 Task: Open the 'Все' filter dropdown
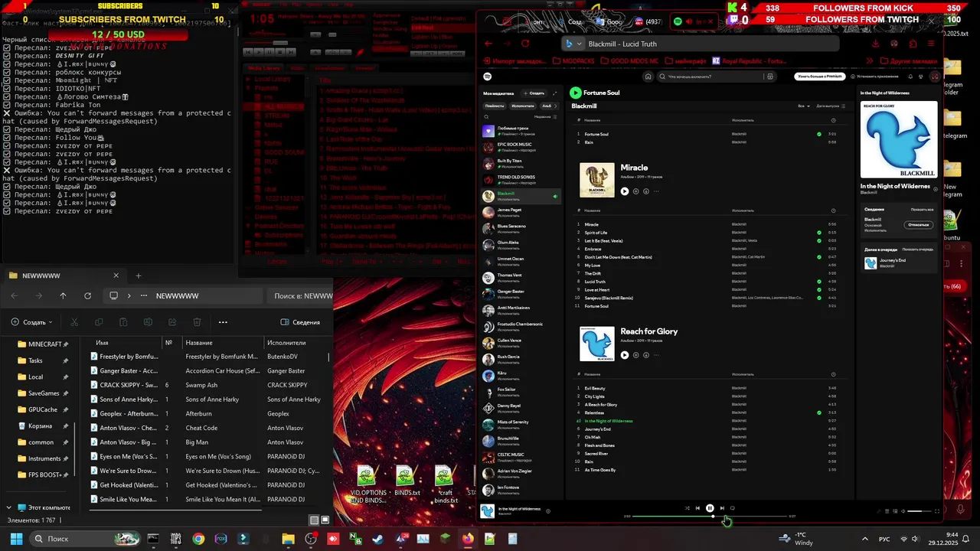coord(804,106)
